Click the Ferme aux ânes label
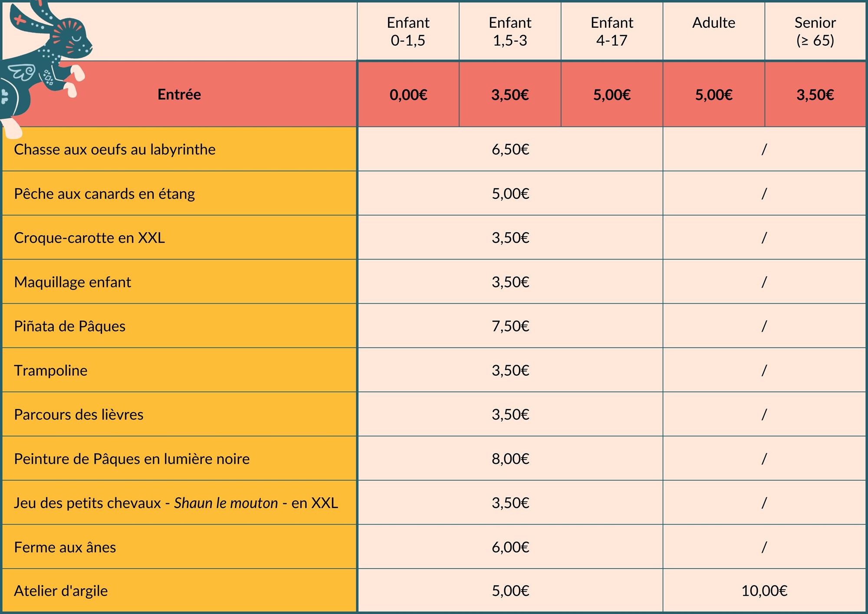The height and width of the screenshot is (614, 868). [x=65, y=547]
